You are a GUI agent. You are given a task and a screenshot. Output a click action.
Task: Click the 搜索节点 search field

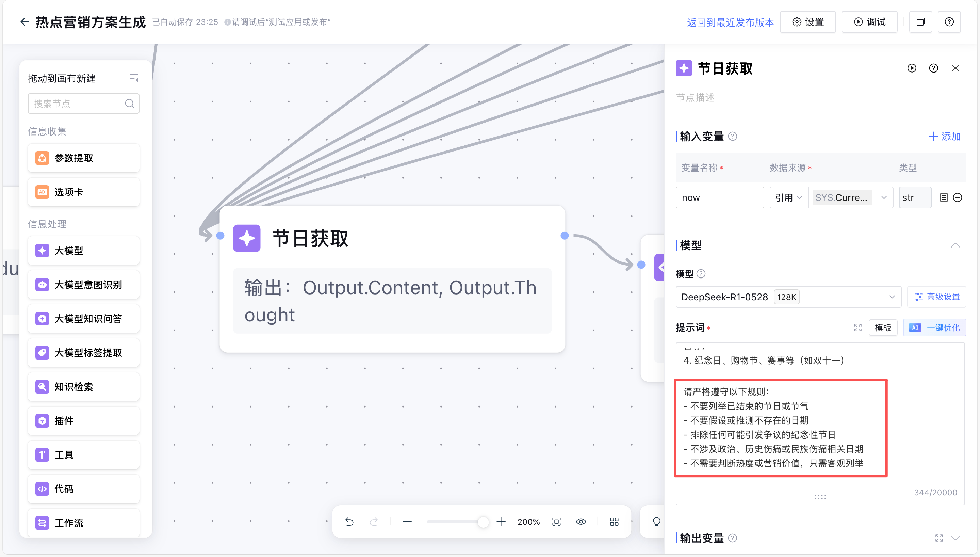pyautogui.click(x=84, y=103)
